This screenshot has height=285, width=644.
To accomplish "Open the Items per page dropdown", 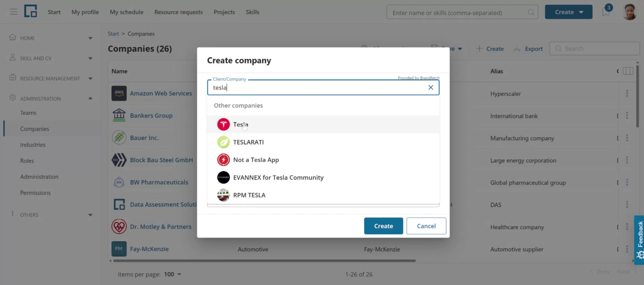I will pyautogui.click(x=172, y=274).
